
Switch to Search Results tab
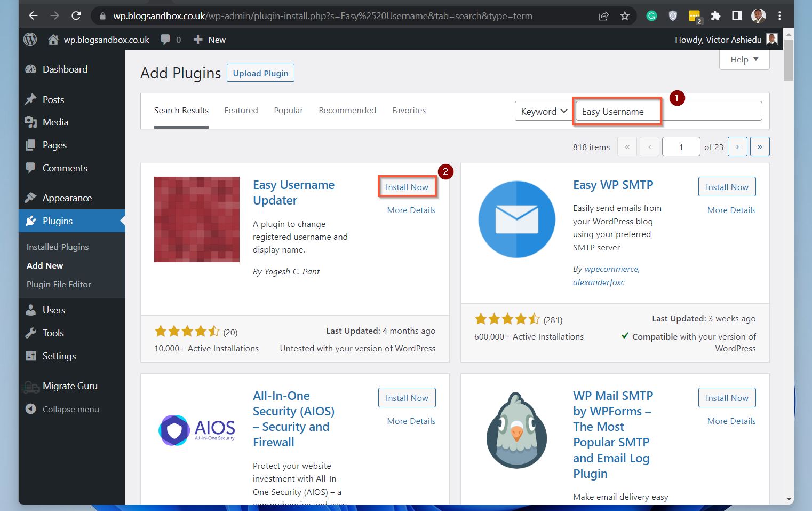point(181,111)
